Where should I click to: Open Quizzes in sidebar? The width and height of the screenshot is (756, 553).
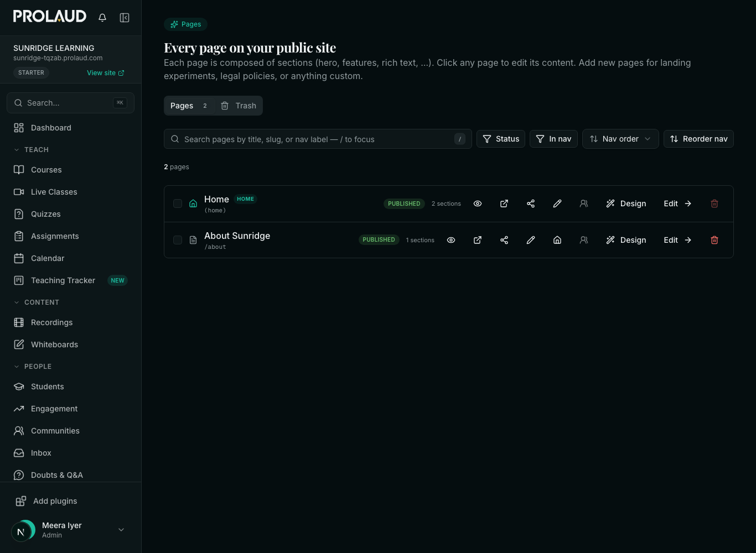pyautogui.click(x=70, y=214)
